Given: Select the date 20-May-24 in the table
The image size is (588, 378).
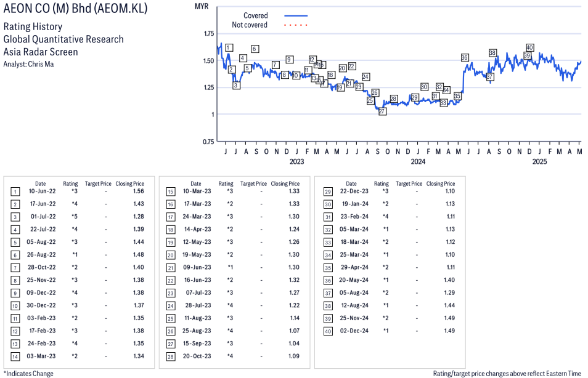Looking at the screenshot, I should tap(354, 280).
